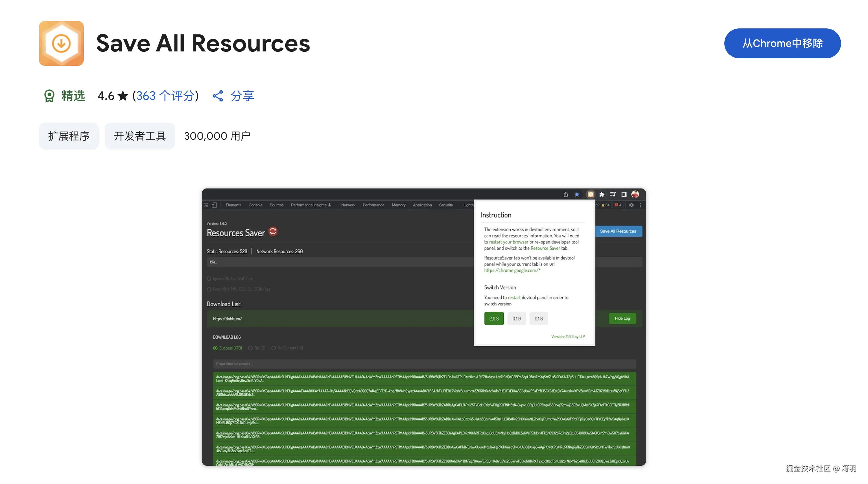The image size is (868, 484).
Task: Open DevTools settings gear
Action: 631,205
